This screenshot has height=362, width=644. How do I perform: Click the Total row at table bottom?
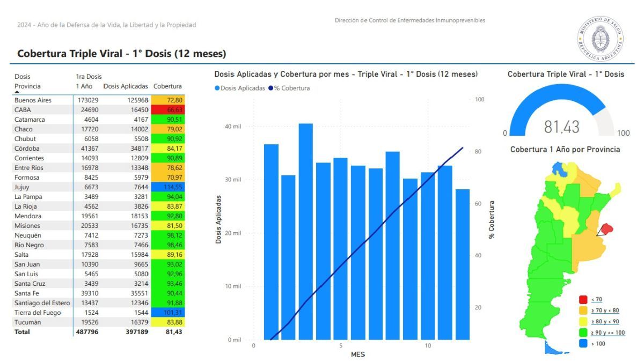click(x=23, y=332)
